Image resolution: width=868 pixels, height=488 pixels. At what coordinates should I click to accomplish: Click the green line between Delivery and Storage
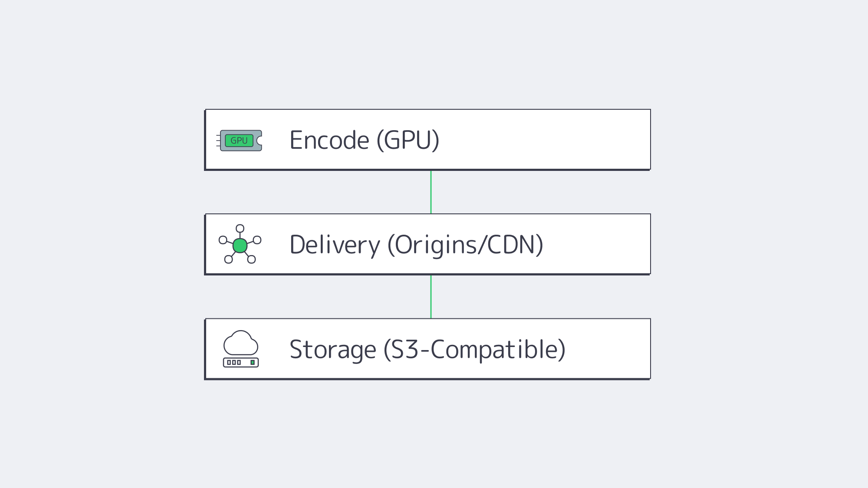[x=431, y=297]
